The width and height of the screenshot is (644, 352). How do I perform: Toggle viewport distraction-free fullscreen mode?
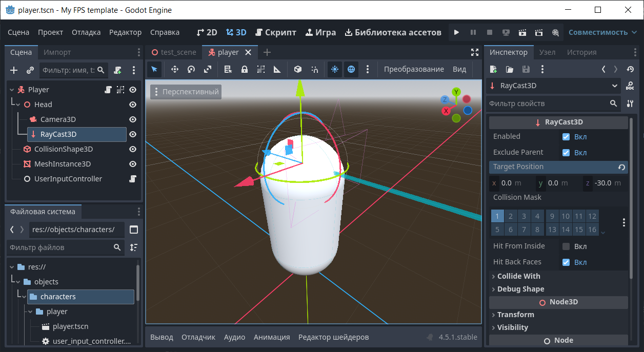click(x=474, y=52)
